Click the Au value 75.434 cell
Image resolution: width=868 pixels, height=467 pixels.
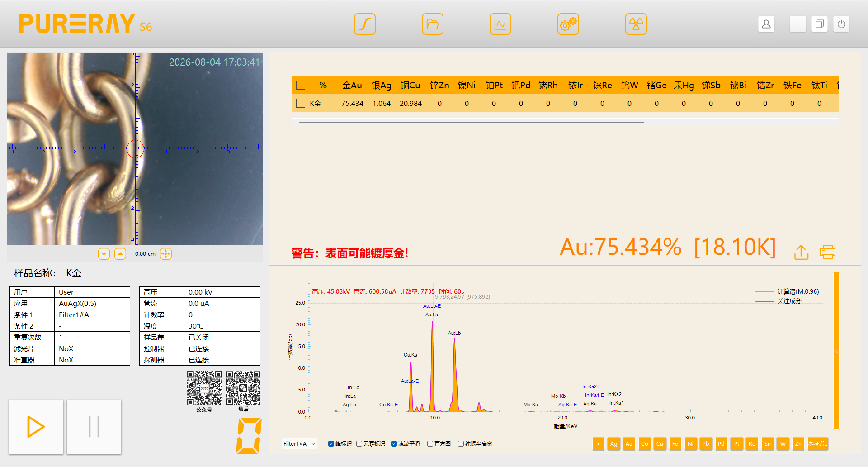coord(352,103)
